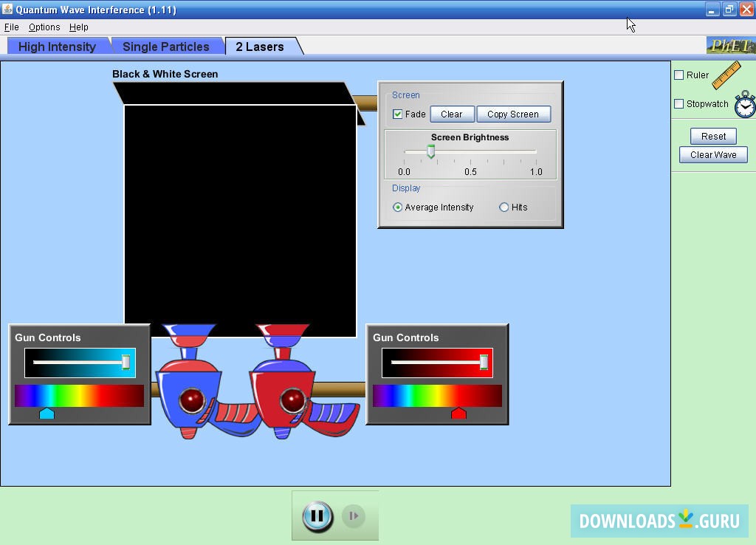The width and height of the screenshot is (756, 545).
Task: Switch to the Single Particles tab
Action: [166, 47]
